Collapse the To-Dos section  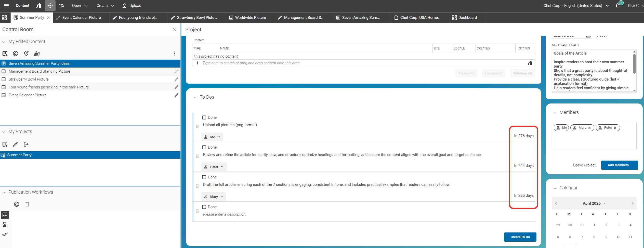[x=195, y=97]
